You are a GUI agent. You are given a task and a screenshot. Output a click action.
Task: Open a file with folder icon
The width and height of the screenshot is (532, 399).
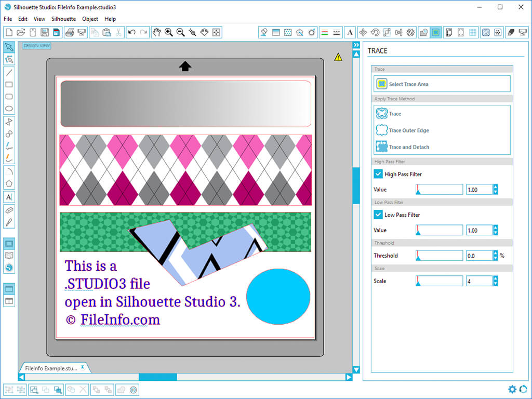[x=21, y=32]
